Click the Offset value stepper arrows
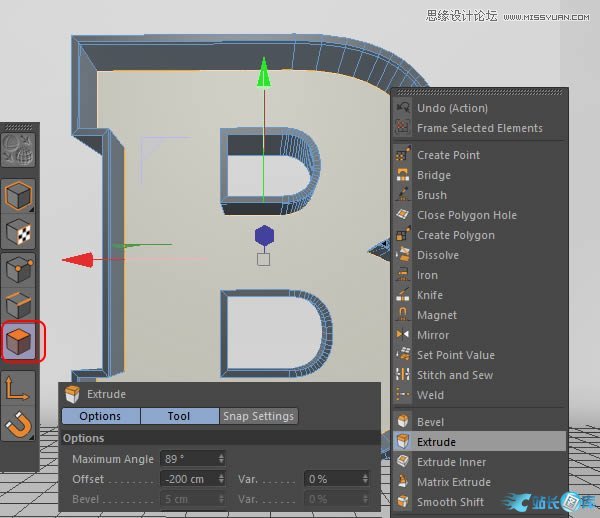600x518 pixels. [x=221, y=479]
